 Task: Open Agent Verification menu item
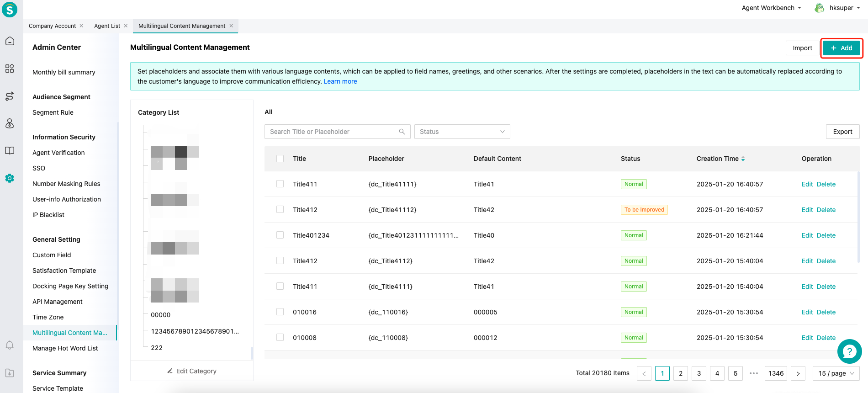tap(58, 153)
